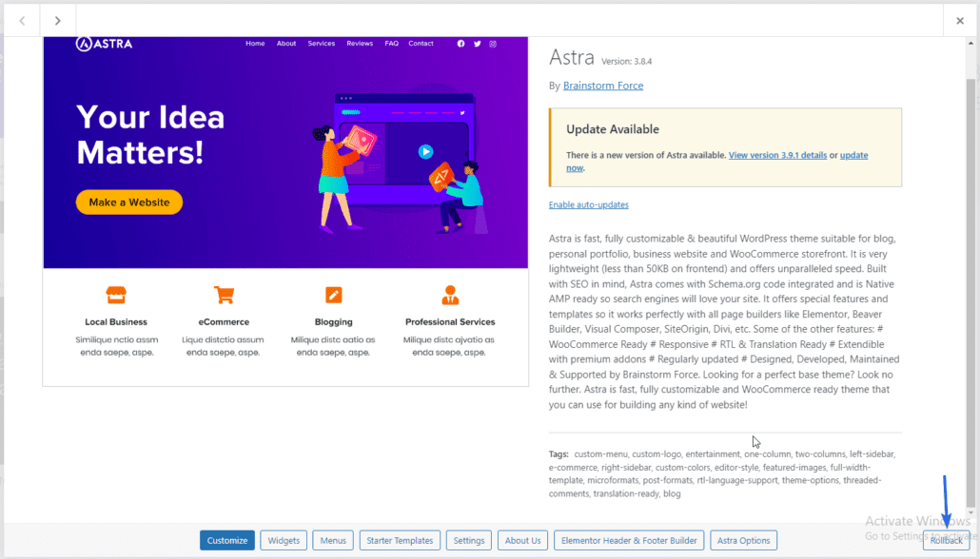Screen dimensions: 980x559
Task: Click the 'Local Business' label
Action: tap(116, 322)
